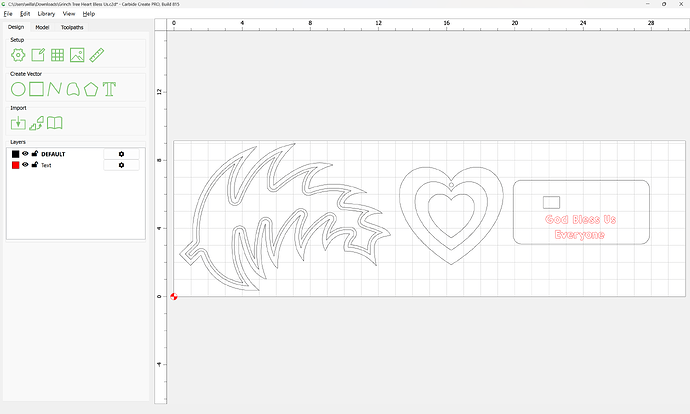Select the Circle vector tool

[18, 89]
